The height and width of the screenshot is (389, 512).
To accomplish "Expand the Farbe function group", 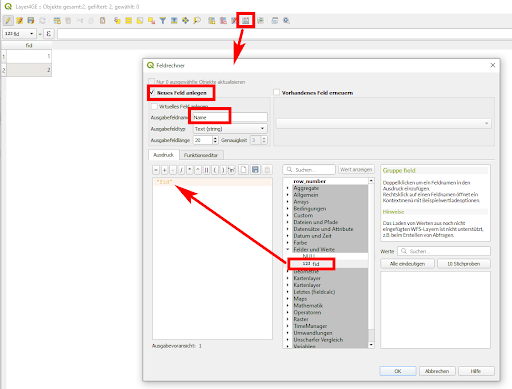I will click(x=288, y=243).
